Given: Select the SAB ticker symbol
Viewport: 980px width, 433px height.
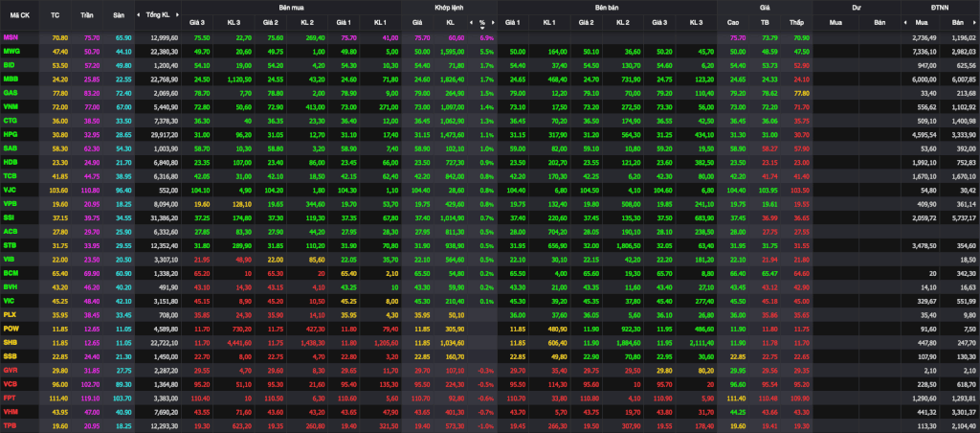Looking at the screenshot, I should point(10,148).
